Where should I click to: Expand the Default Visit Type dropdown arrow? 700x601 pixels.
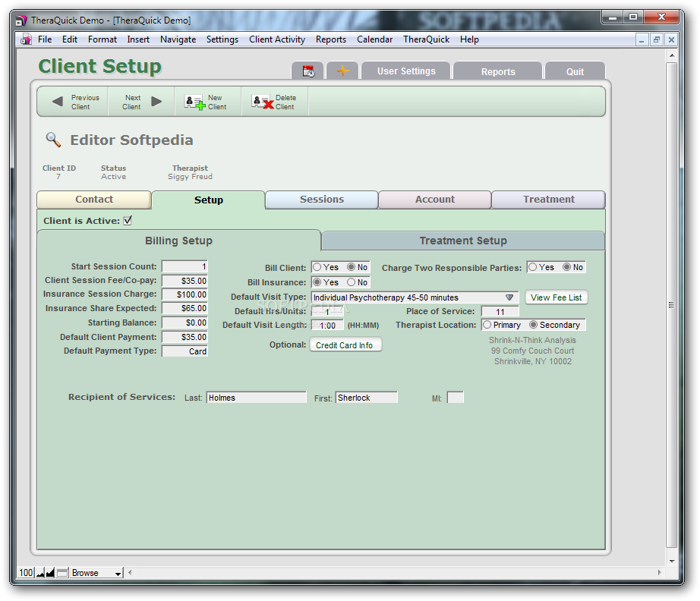509,297
